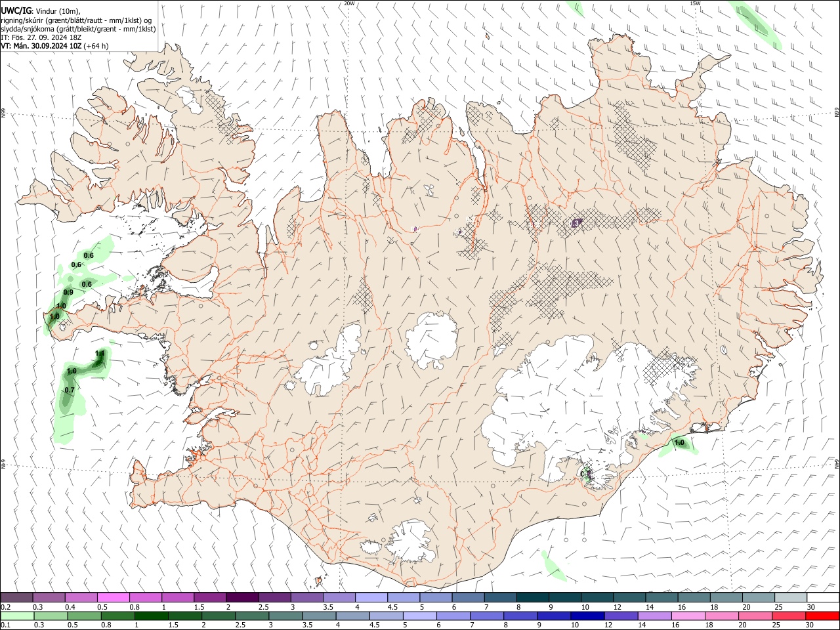Pick the upper scale swatch starting at 25
The image size is (840, 630).
point(790,597)
